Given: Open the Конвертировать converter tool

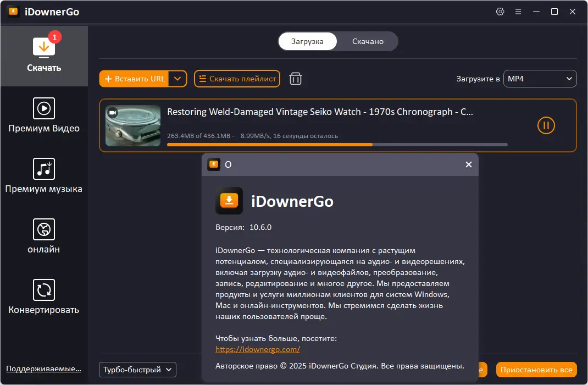Looking at the screenshot, I should [44, 297].
